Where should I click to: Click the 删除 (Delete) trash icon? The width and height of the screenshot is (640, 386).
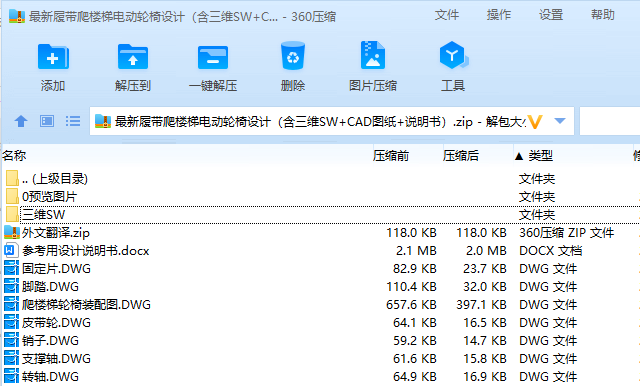[293, 55]
